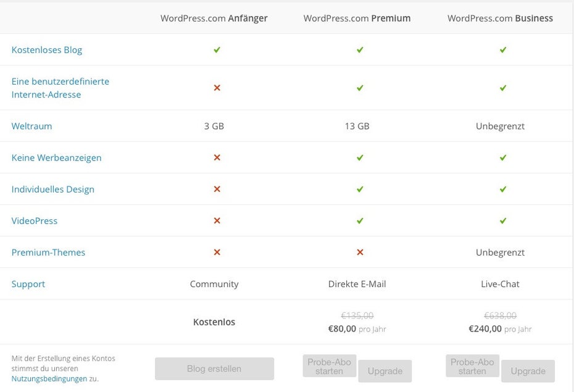Click the Kostenloses Blog checkmark under Anfänger
Viewport: 574px width, 392px height.
[217, 49]
